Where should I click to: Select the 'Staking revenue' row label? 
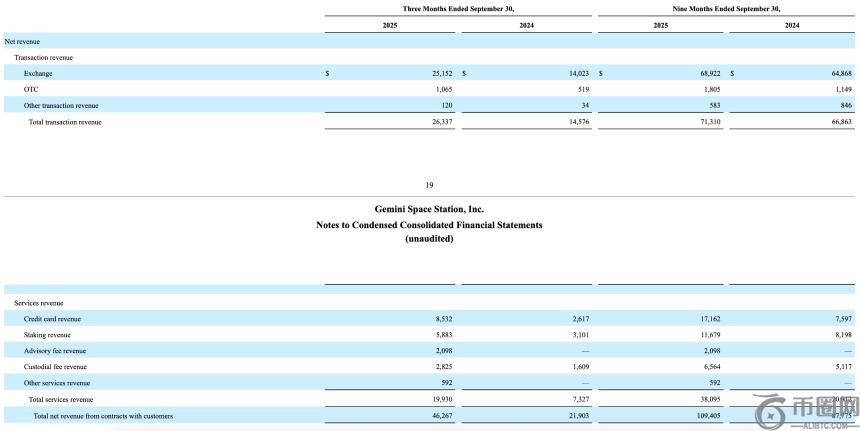(x=47, y=334)
